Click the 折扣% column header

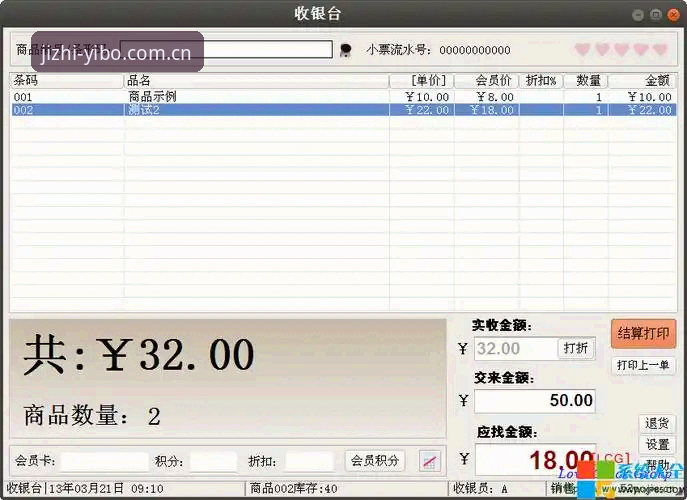(541, 80)
